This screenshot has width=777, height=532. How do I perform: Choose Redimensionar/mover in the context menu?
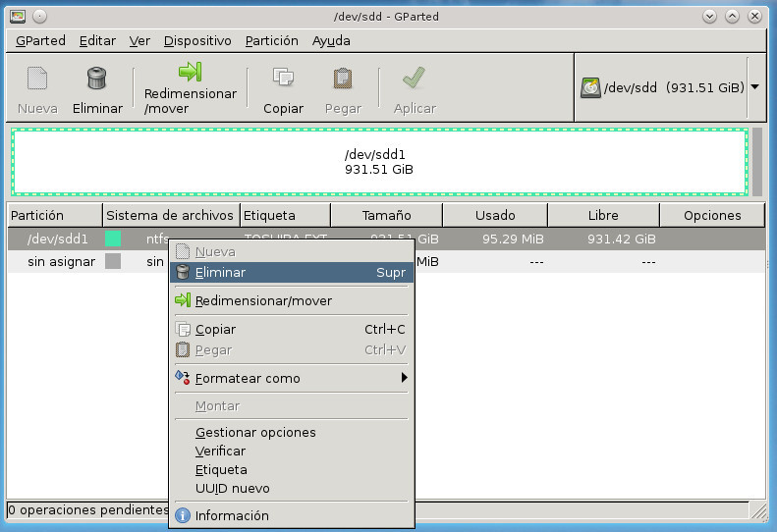click(x=292, y=300)
